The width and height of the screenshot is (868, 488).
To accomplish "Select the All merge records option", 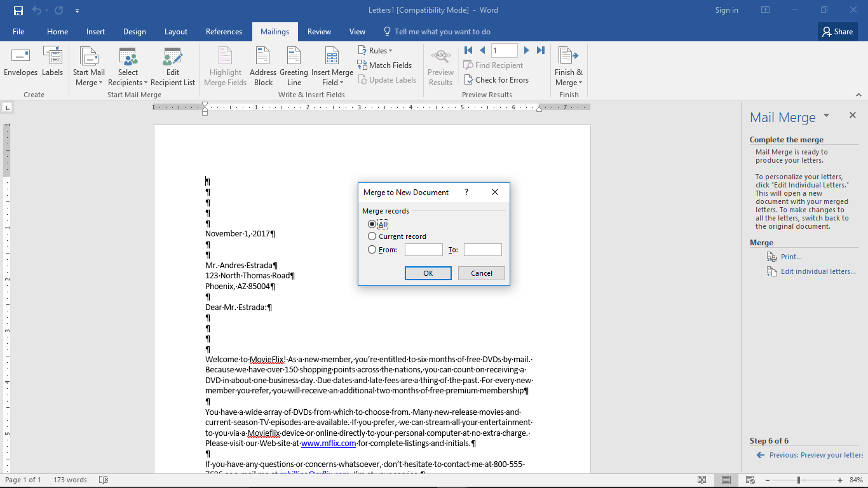I will [372, 224].
